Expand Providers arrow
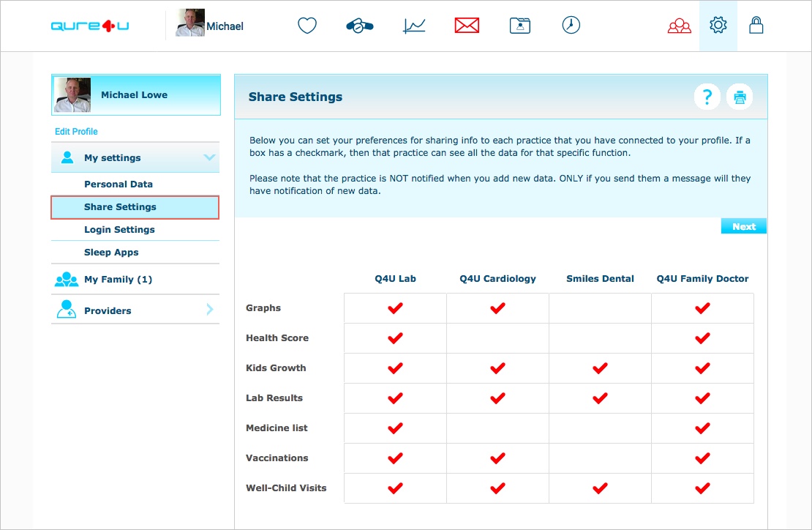 click(210, 310)
